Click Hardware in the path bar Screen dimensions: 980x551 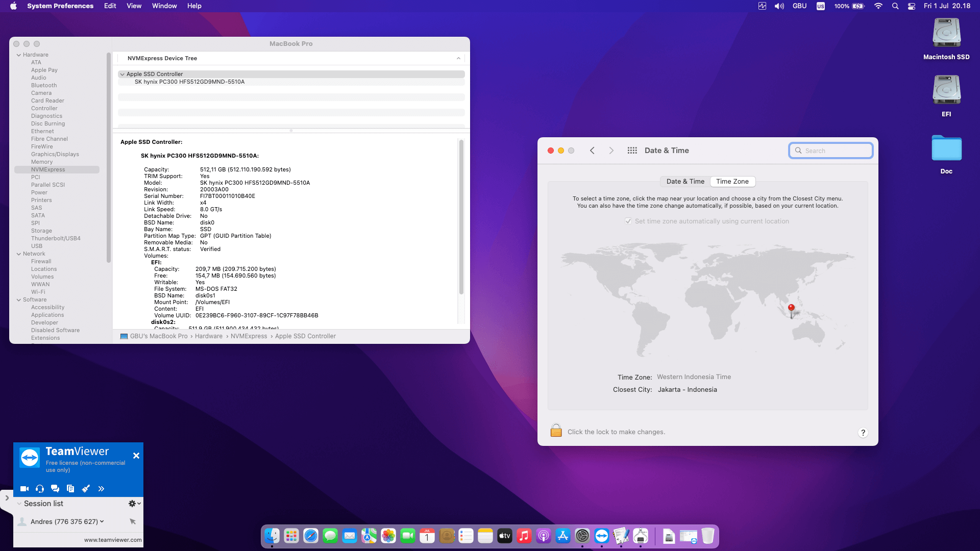(209, 336)
